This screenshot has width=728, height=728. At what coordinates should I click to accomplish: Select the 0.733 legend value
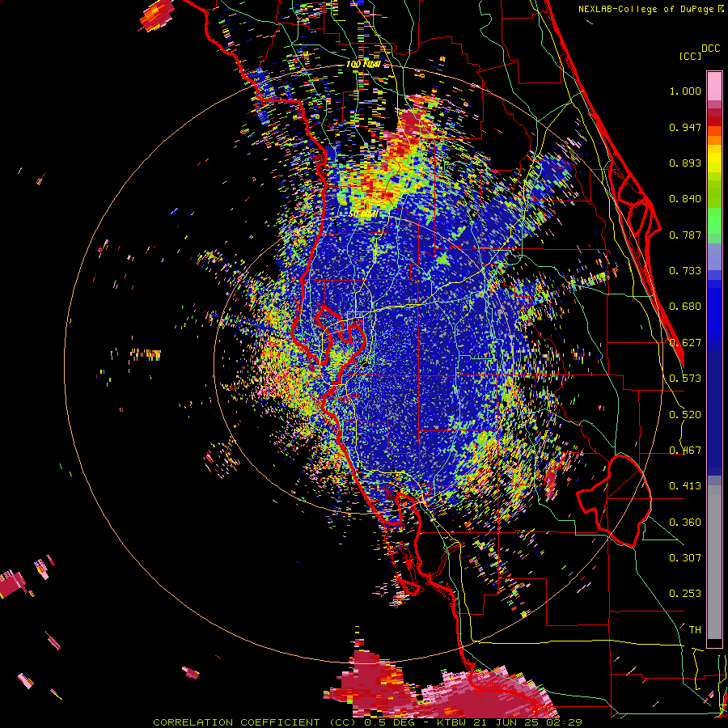(x=685, y=271)
